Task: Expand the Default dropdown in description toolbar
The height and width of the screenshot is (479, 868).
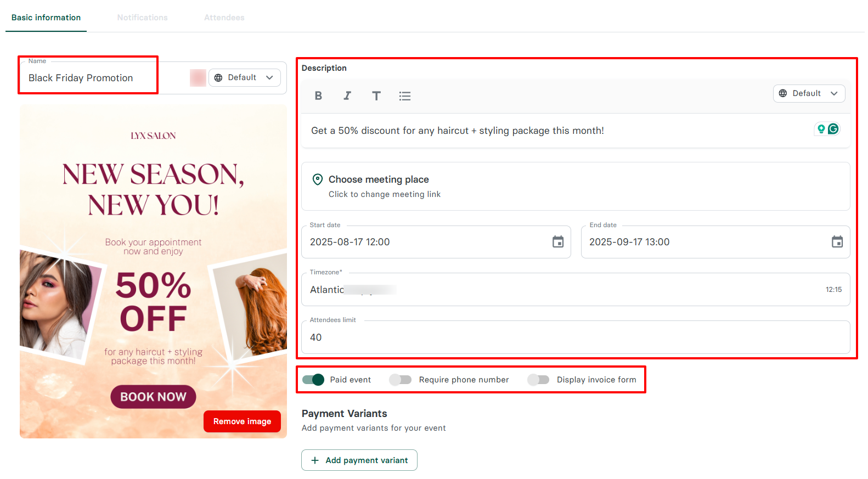Action: 809,93
